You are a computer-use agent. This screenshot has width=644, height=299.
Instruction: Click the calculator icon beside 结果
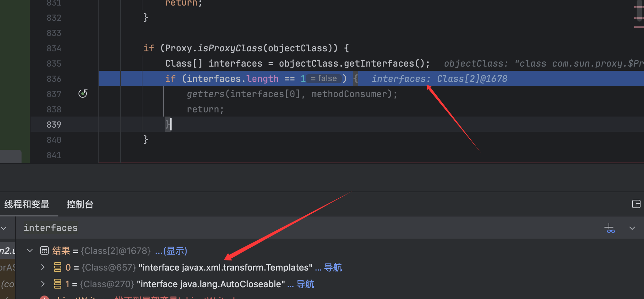click(x=44, y=250)
